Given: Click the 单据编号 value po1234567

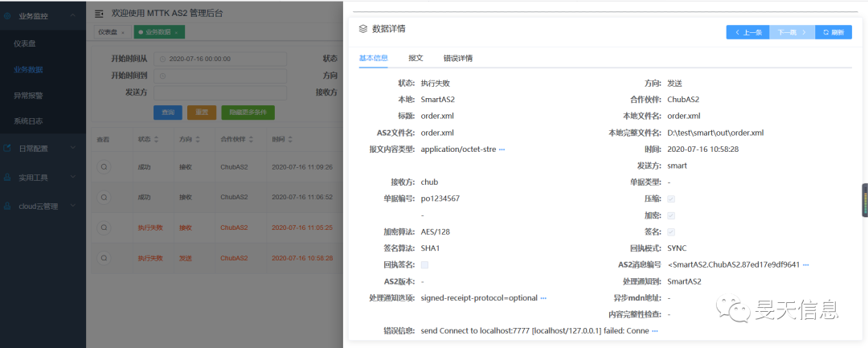Looking at the screenshot, I should pyautogui.click(x=440, y=199).
